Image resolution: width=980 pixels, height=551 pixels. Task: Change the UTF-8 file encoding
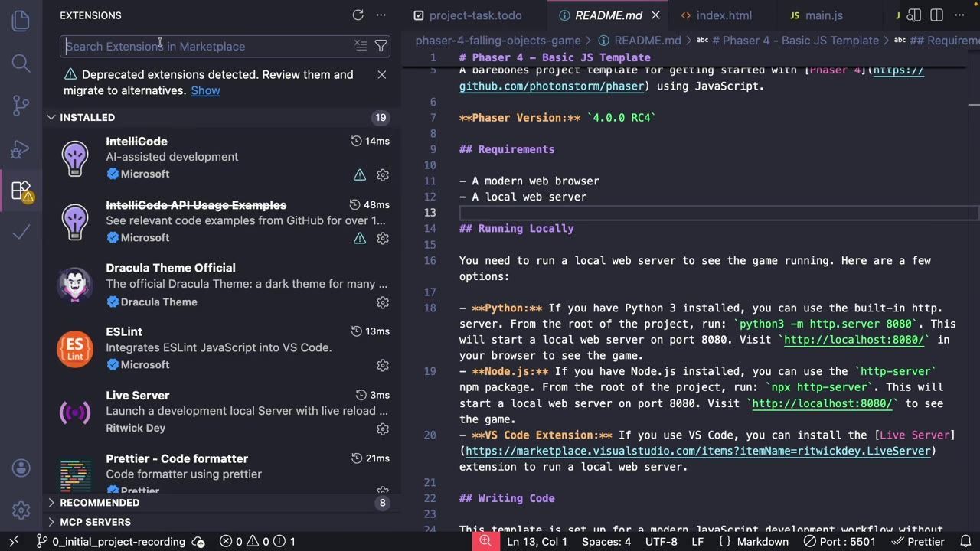(661, 541)
